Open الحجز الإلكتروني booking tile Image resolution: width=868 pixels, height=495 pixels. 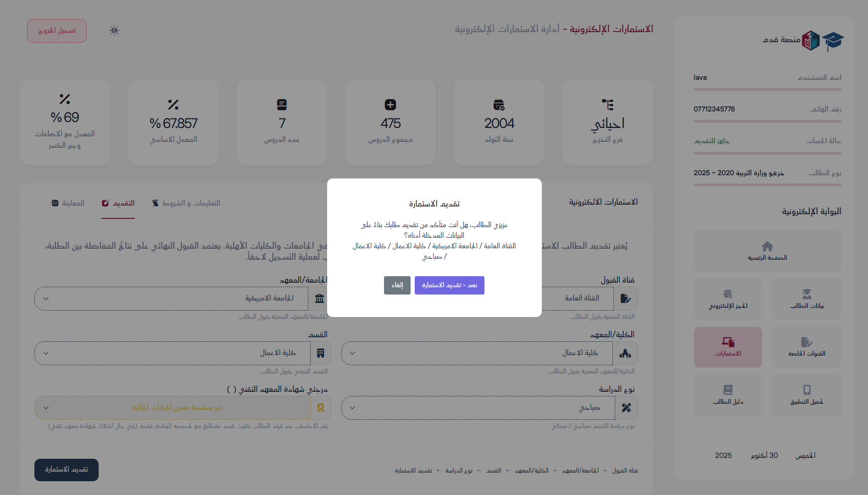pyautogui.click(x=728, y=299)
